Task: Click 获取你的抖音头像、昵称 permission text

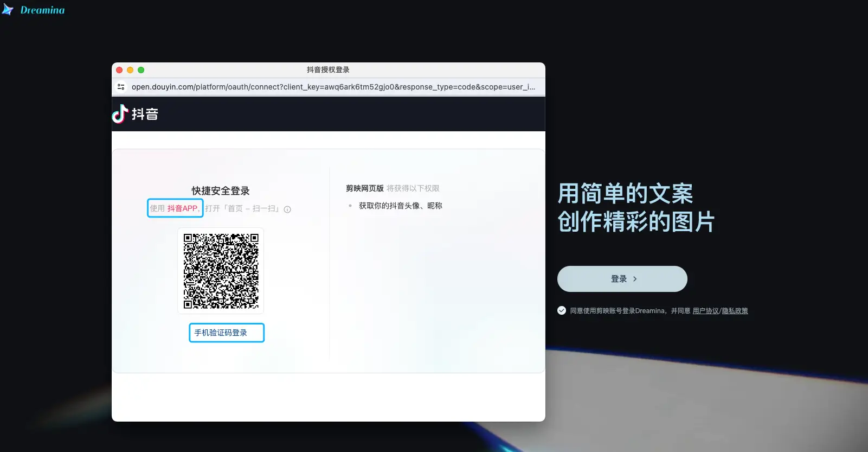Action: click(401, 206)
